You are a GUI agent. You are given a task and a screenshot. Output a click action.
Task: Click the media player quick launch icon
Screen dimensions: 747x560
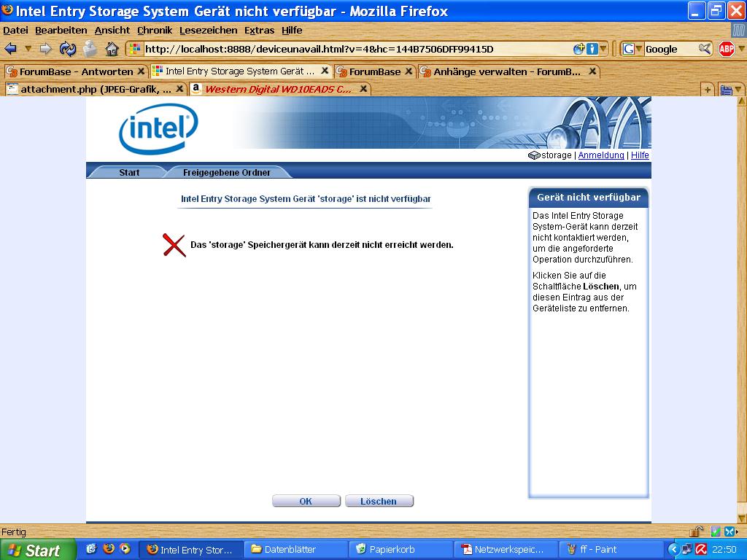tap(125, 548)
